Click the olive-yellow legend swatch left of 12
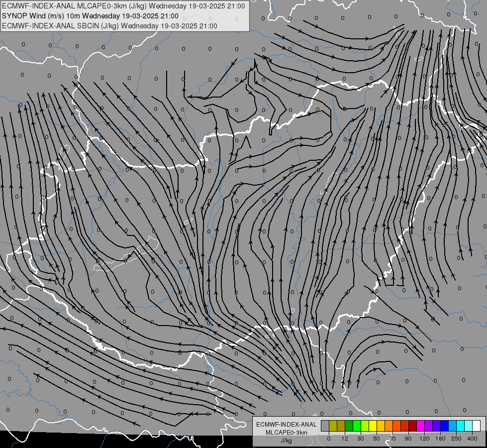This screenshot has width=487, height=448. tap(333, 426)
